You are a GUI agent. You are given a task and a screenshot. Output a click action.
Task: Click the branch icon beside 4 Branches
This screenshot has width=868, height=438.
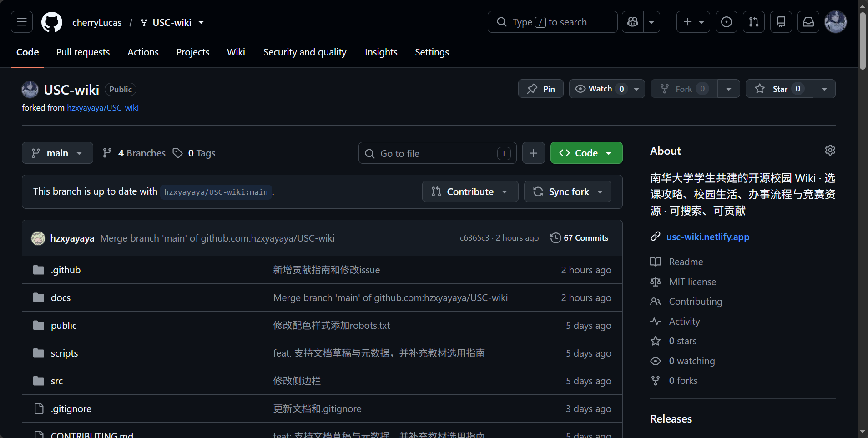[x=107, y=153]
